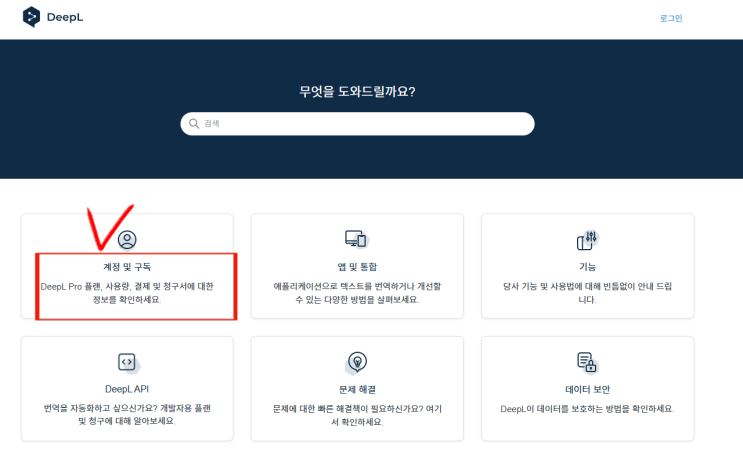
Task: Open the 데이터 보안 title link
Action: [x=588, y=389]
